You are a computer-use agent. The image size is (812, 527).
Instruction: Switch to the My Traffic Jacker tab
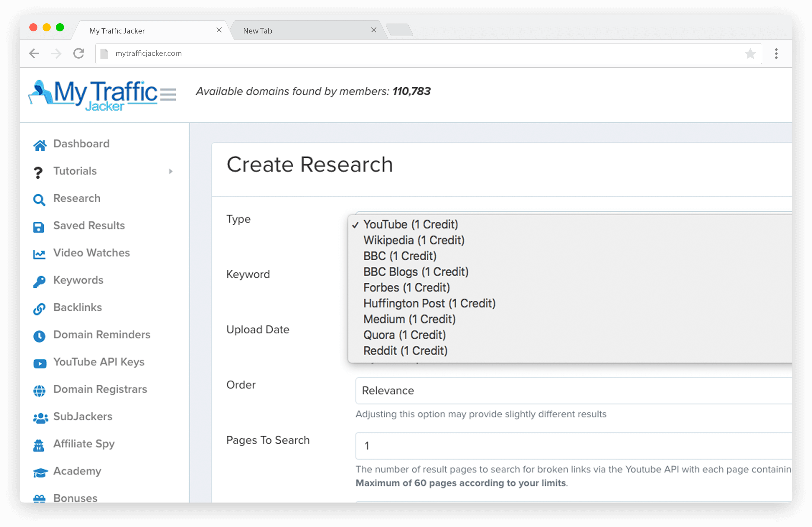(x=150, y=31)
